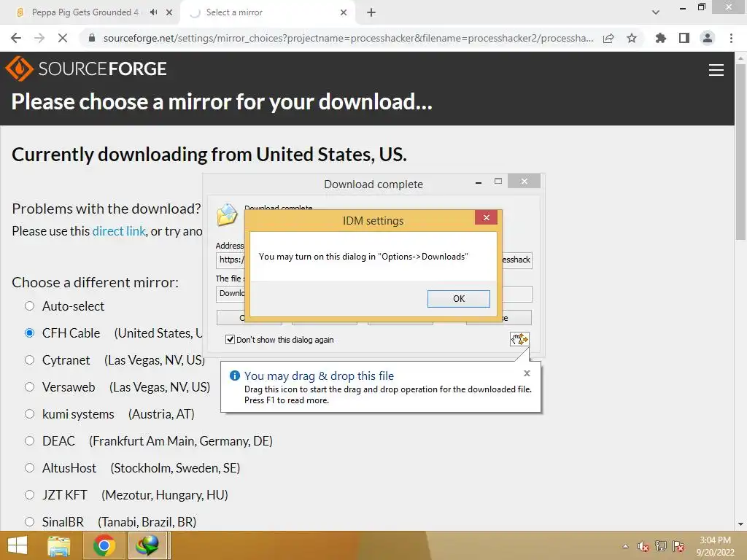Click OK in the IDM settings dialog
Viewport: 747px width, 560px height.
click(x=458, y=298)
